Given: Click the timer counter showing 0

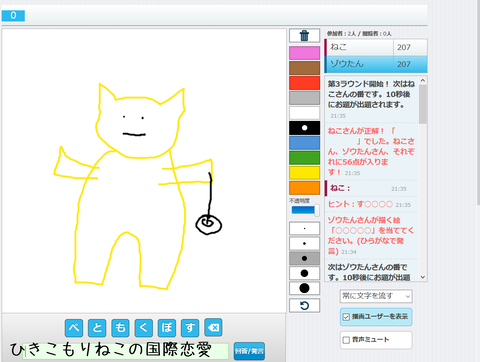Looking at the screenshot, I should tap(13, 16).
